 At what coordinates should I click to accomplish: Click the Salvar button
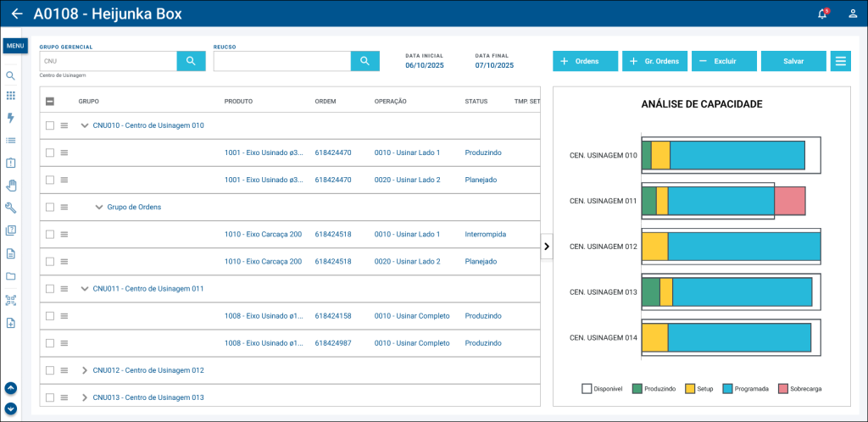pos(793,61)
